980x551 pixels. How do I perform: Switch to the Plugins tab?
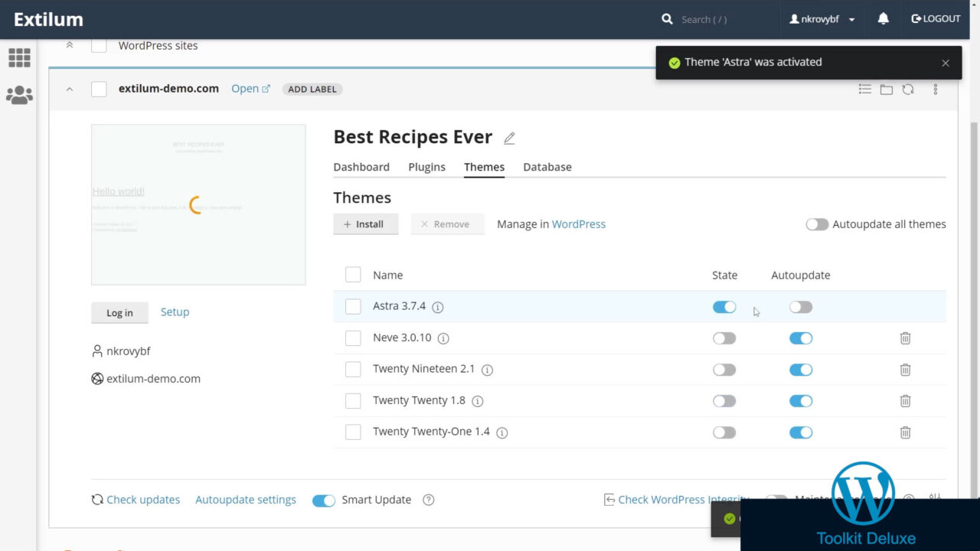click(x=426, y=167)
